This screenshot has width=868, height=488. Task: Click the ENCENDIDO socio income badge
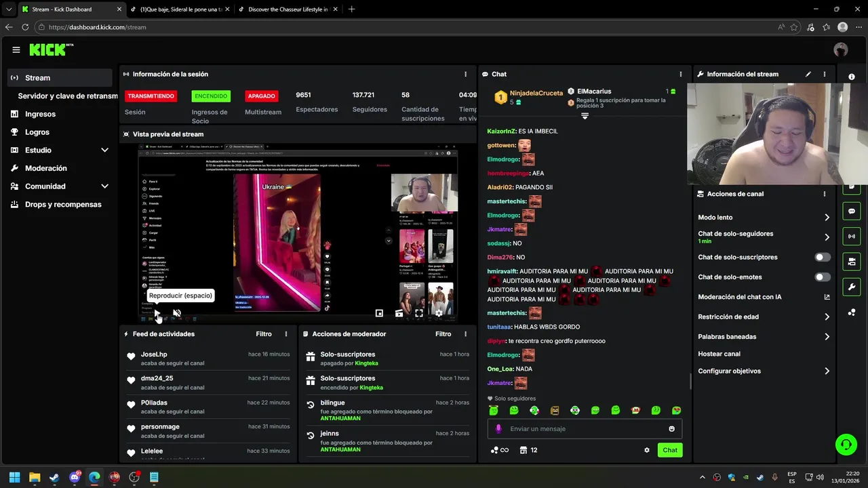click(x=211, y=96)
